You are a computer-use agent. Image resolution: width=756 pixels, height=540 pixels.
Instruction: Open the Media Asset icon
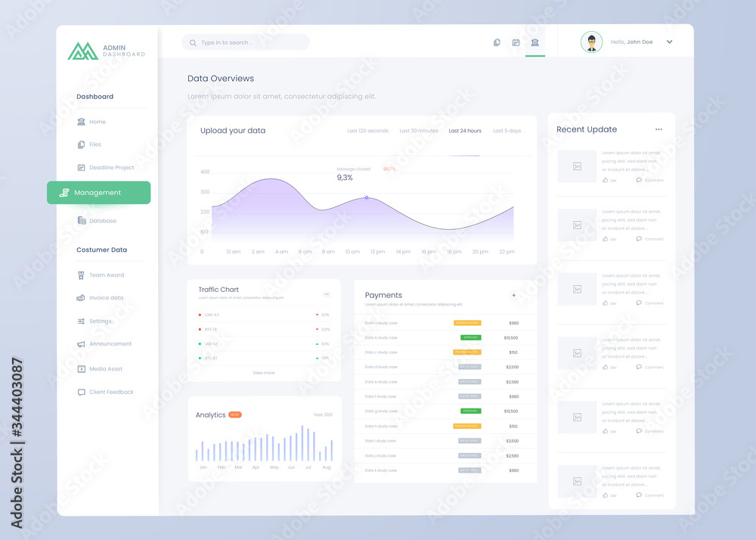coord(81,369)
